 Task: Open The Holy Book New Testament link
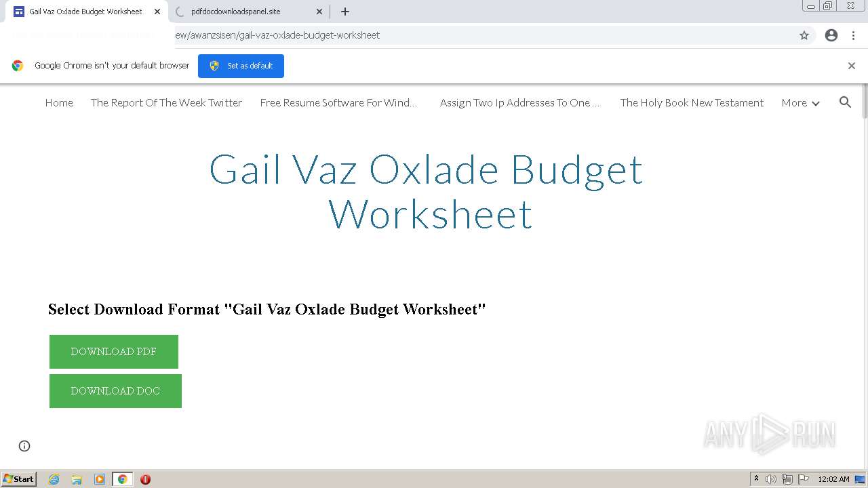coord(692,103)
